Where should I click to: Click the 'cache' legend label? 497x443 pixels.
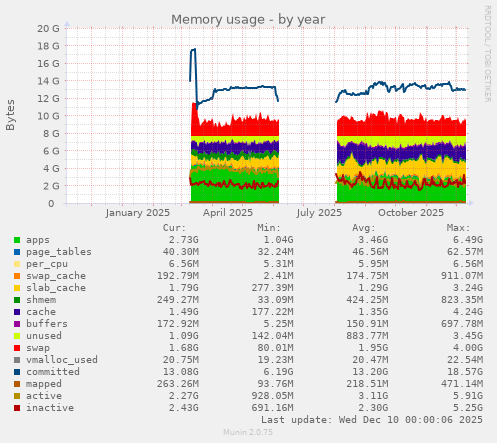click(x=41, y=312)
